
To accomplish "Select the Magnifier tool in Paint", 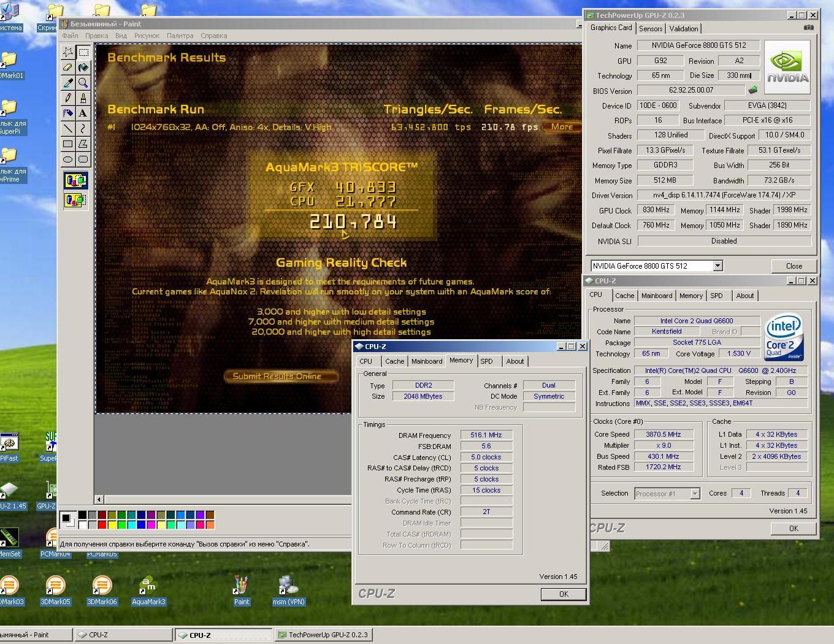I will [83, 83].
